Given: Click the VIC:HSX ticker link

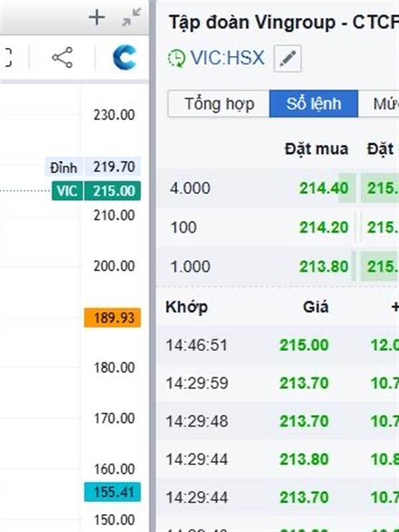Looking at the screenshot, I should (x=227, y=58).
